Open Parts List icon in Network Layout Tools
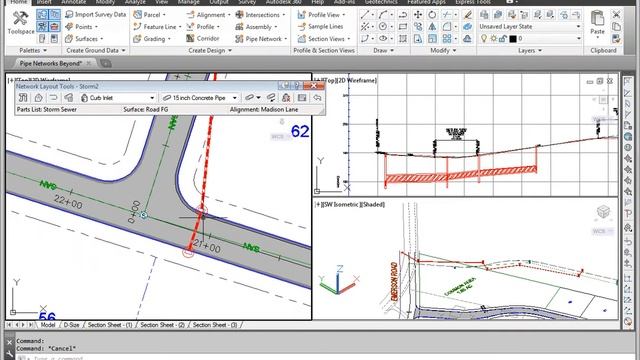 tap(68, 98)
